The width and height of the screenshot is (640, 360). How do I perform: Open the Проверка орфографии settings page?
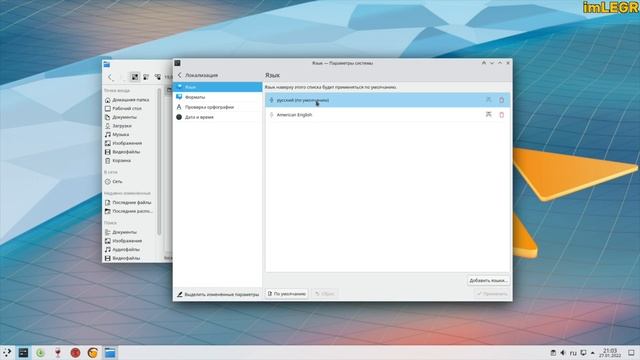pos(218,107)
